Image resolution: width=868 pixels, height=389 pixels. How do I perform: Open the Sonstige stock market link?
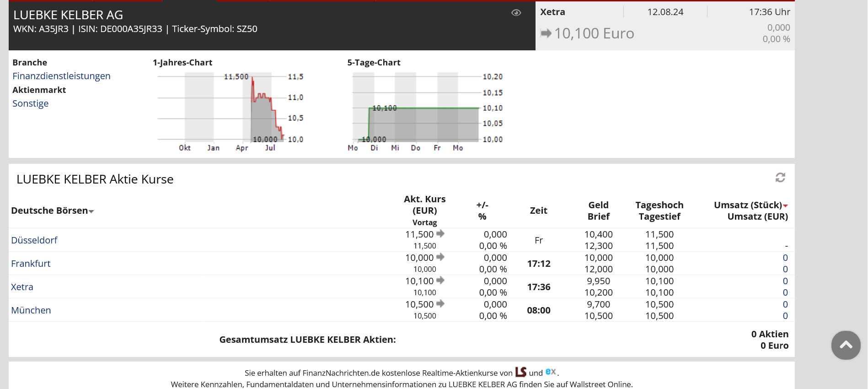click(x=30, y=103)
